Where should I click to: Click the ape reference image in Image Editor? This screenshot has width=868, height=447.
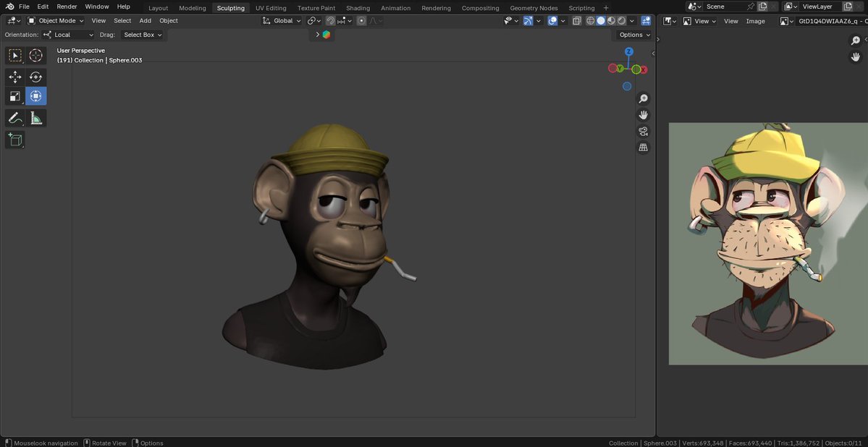click(768, 244)
